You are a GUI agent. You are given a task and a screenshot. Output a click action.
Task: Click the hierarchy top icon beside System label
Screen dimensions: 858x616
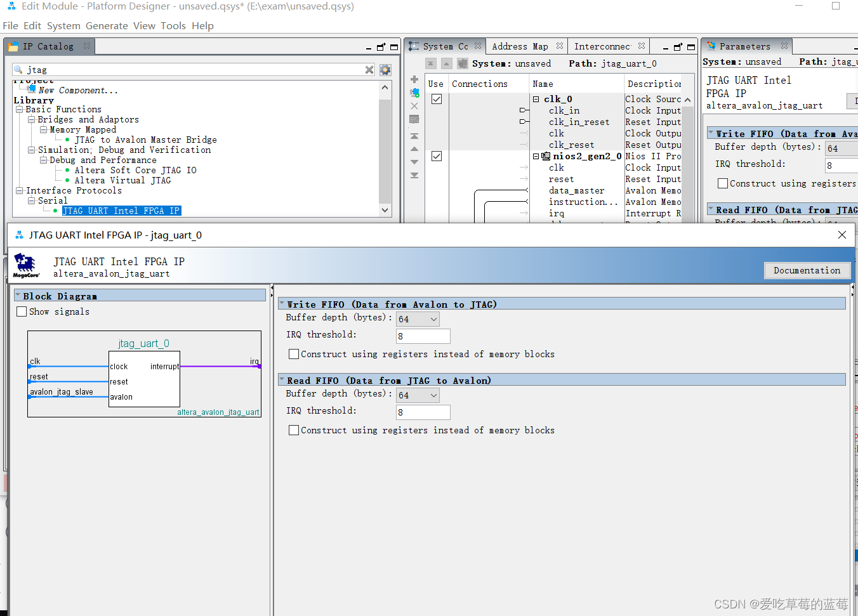click(x=431, y=63)
